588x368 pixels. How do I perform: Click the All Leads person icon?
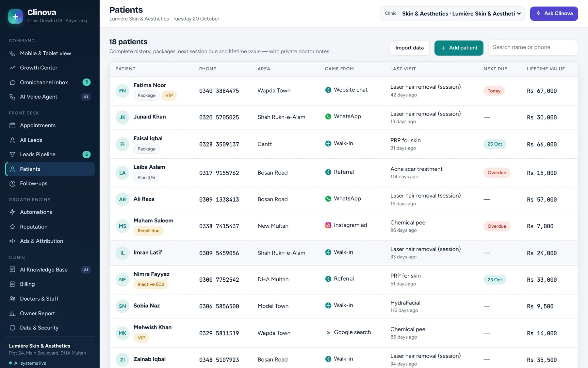pos(12,140)
